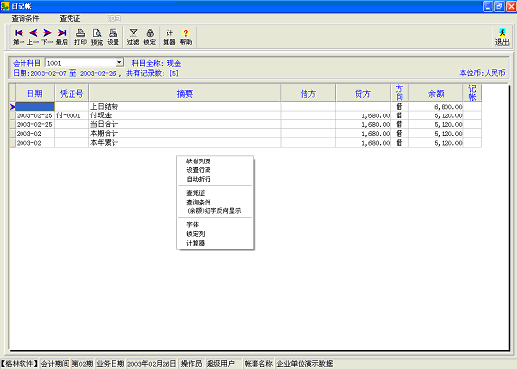Open Print Preview (预览)
The width and height of the screenshot is (517, 369).
97,37
